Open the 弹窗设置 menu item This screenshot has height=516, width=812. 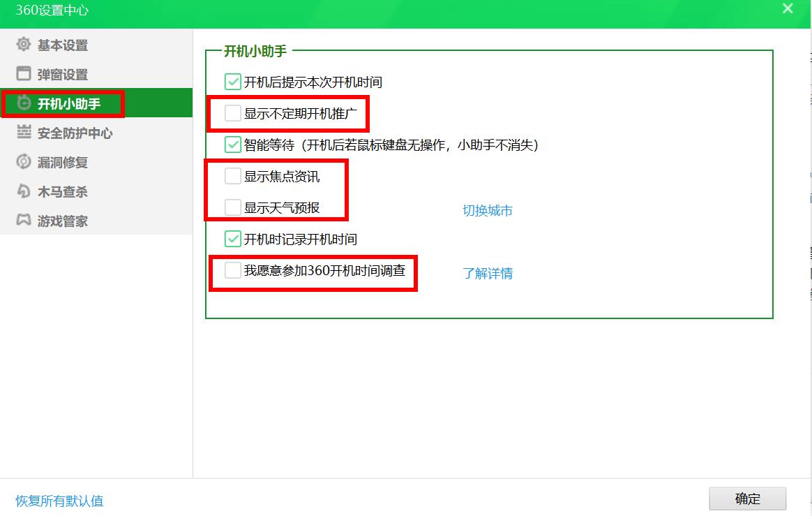[x=96, y=74]
